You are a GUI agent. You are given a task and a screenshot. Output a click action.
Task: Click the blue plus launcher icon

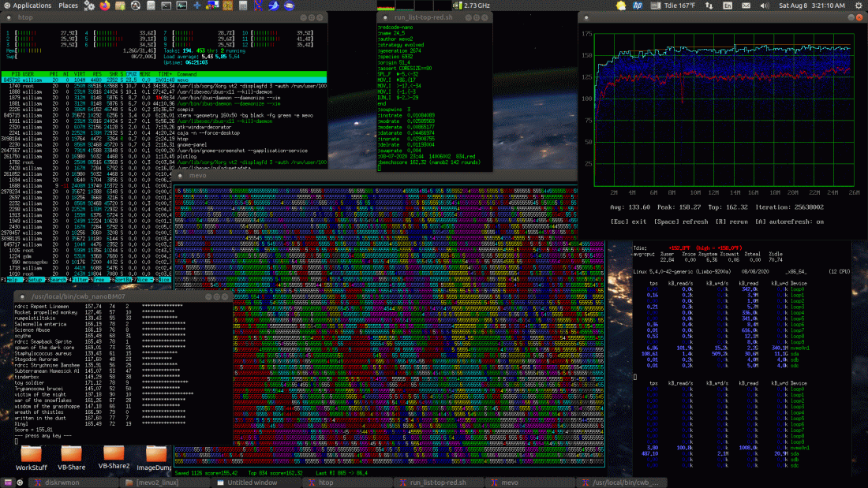coord(196,6)
